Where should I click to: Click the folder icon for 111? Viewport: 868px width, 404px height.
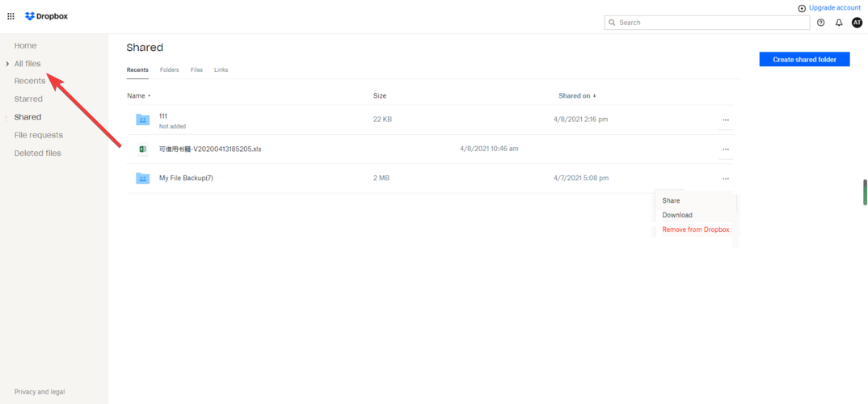pyautogui.click(x=143, y=120)
